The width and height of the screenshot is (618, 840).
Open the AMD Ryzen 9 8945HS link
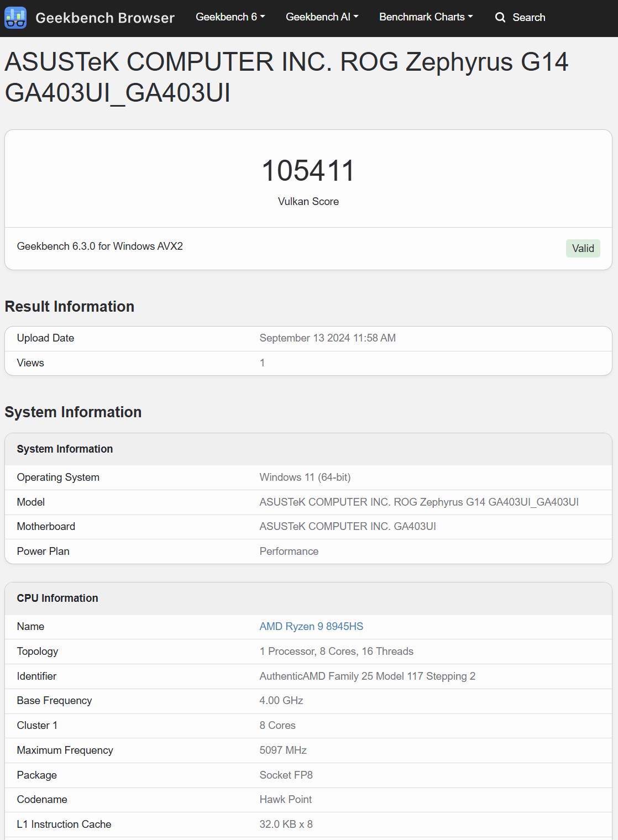click(311, 626)
